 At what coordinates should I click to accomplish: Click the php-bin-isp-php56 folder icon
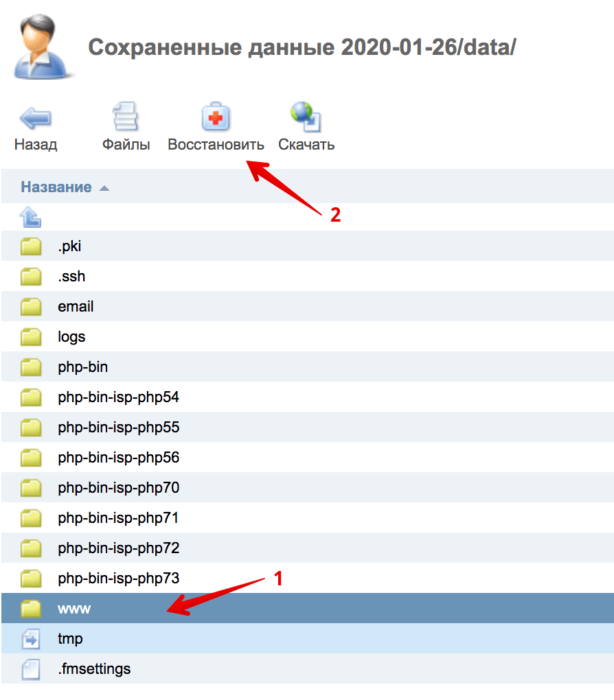coord(31,458)
